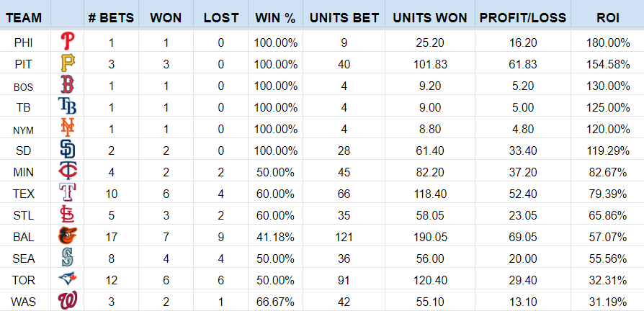The image size is (644, 311).
Task: Click the Padres SD logo
Action: coord(68,149)
